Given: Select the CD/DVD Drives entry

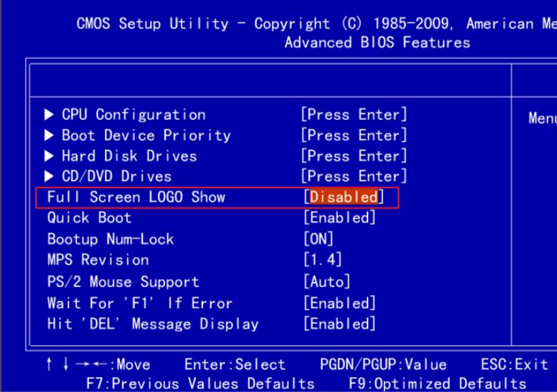Looking at the screenshot, I should point(117,177).
